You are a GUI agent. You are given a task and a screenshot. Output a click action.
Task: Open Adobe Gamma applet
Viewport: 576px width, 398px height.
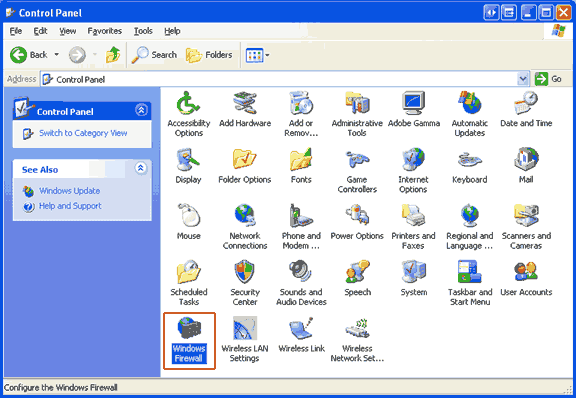coord(414,109)
